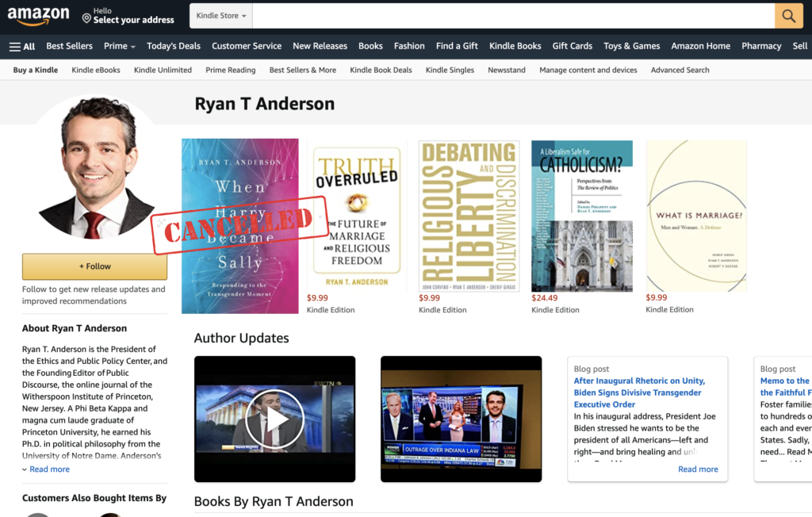
Task: Open Kindle Books in the main navigation
Action: [515, 46]
